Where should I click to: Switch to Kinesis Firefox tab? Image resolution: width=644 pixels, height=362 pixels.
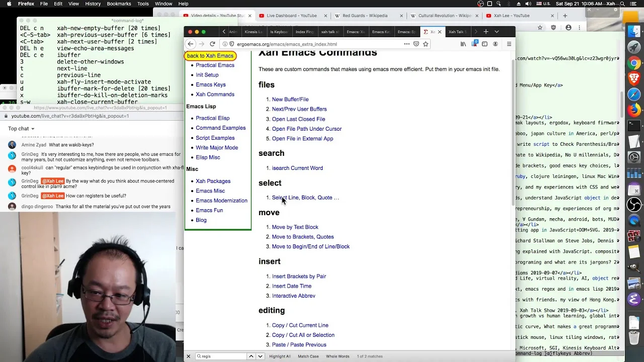tap(253, 32)
